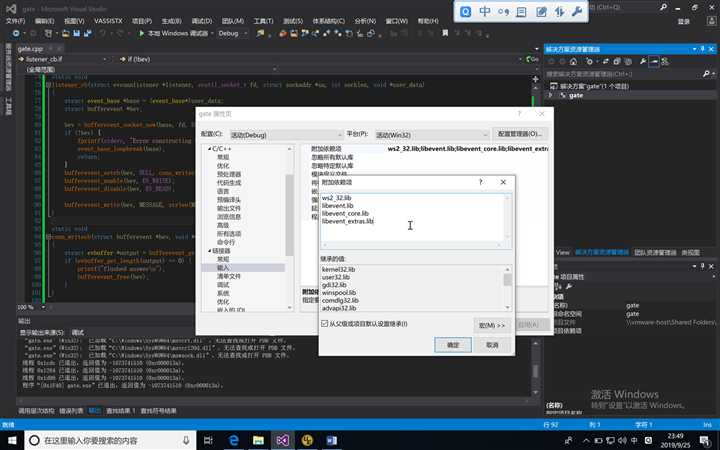The height and width of the screenshot is (450, 720).
Task: Switch to the 错误列表 tab
Action: [71, 411]
